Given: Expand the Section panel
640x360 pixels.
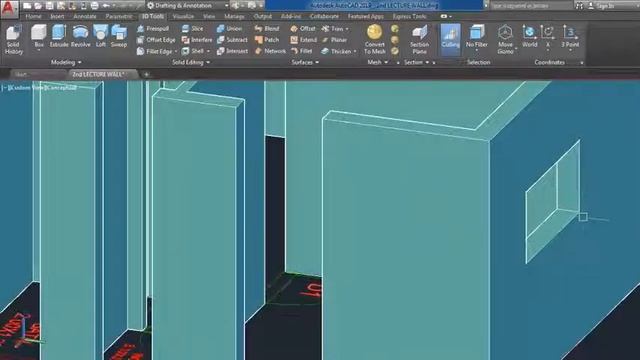Looking at the screenshot, I should [x=416, y=62].
